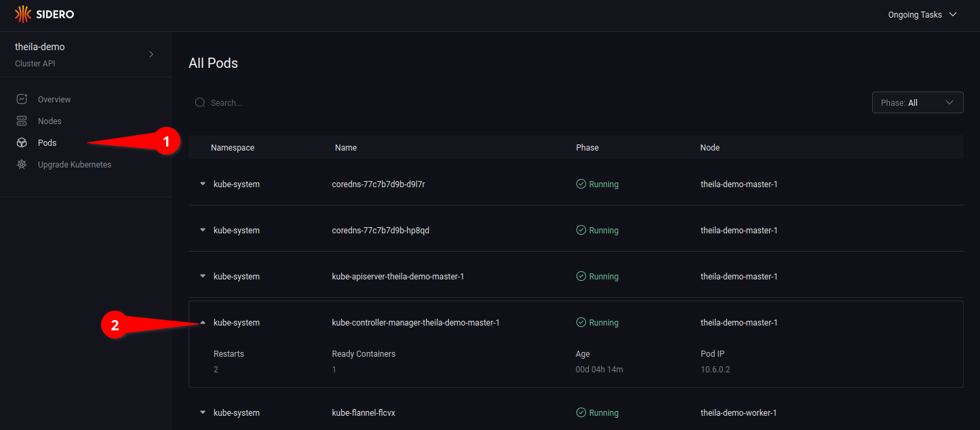Collapse the kube-controller-manager pod details

pyautogui.click(x=202, y=323)
